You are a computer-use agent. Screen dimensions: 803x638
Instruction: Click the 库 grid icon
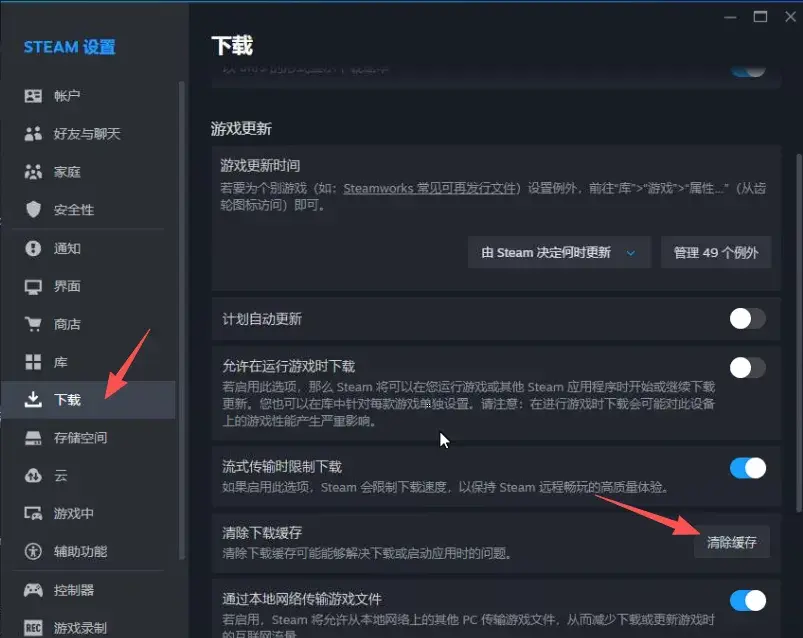pyautogui.click(x=33, y=362)
